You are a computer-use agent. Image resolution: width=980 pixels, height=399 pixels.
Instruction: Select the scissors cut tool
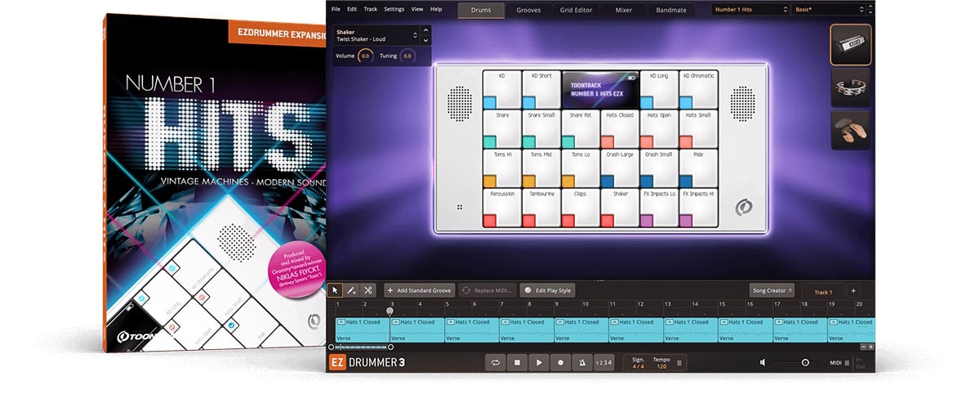pyautogui.click(x=368, y=290)
